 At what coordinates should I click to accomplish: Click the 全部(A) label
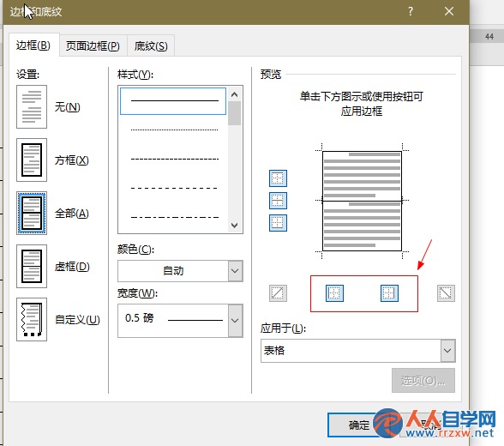coord(71,214)
